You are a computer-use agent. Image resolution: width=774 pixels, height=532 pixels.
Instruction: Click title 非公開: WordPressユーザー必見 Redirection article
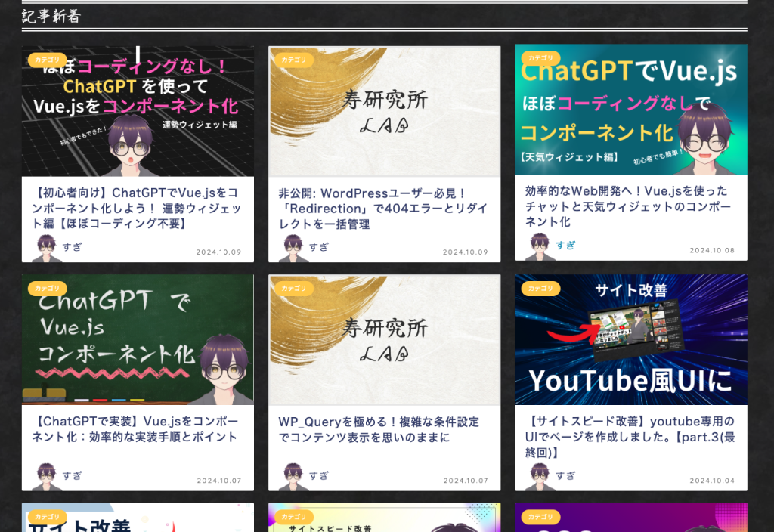click(383, 209)
